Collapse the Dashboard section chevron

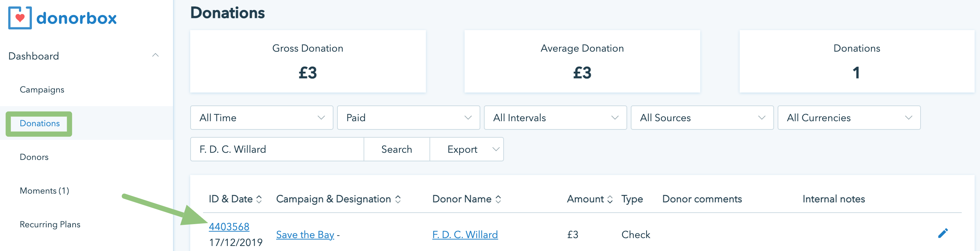pyautogui.click(x=155, y=56)
